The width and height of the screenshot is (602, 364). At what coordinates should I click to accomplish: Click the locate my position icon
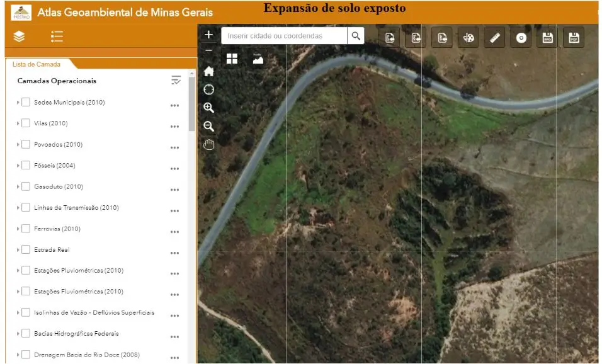pyautogui.click(x=209, y=89)
